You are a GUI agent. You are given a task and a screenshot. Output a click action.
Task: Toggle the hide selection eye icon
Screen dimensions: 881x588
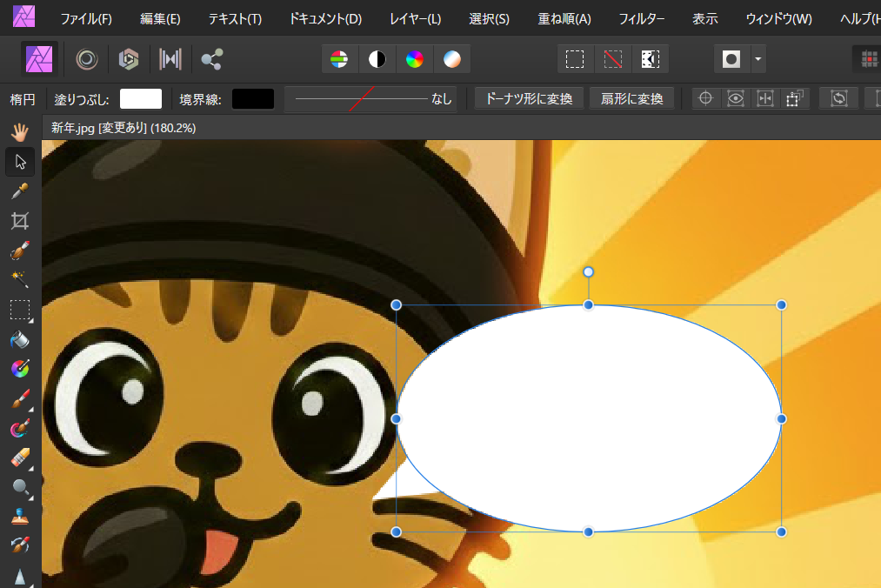[x=736, y=98]
